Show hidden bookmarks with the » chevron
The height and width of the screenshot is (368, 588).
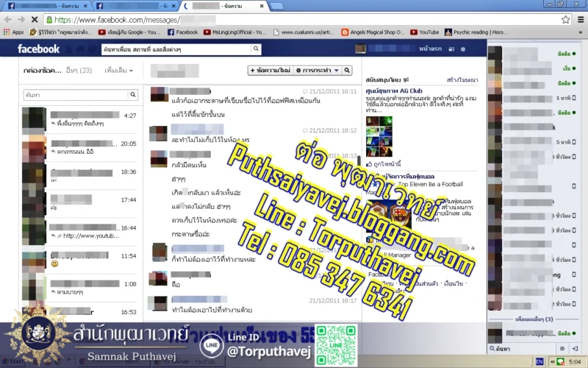[581, 32]
